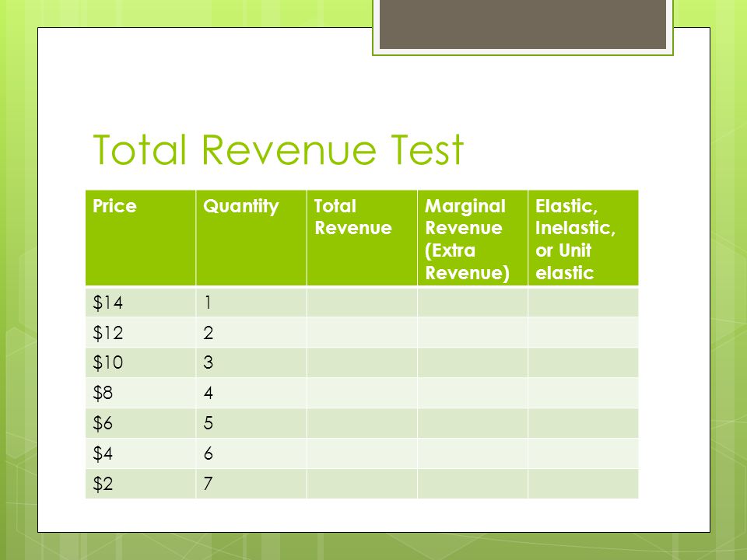Click the "Marginal Revenue (Extra Revenue)" header
The image size is (747, 560).
coord(472,238)
